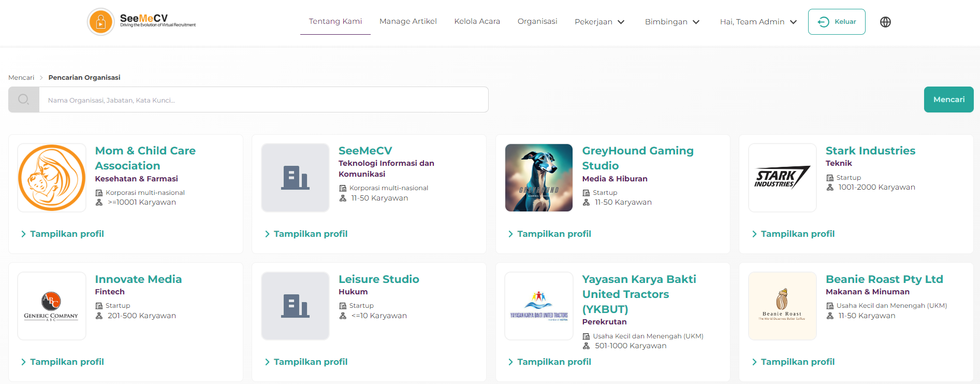Click SeeMeCV placeholder building logo

pyautogui.click(x=296, y=178)
